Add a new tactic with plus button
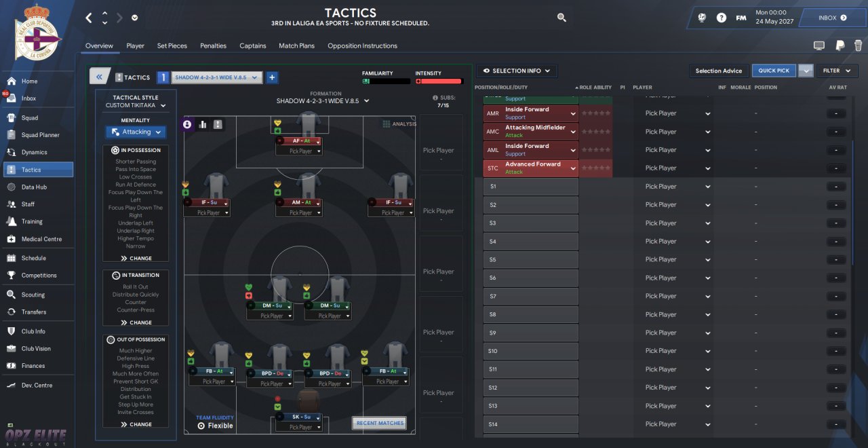 point(272,77)
